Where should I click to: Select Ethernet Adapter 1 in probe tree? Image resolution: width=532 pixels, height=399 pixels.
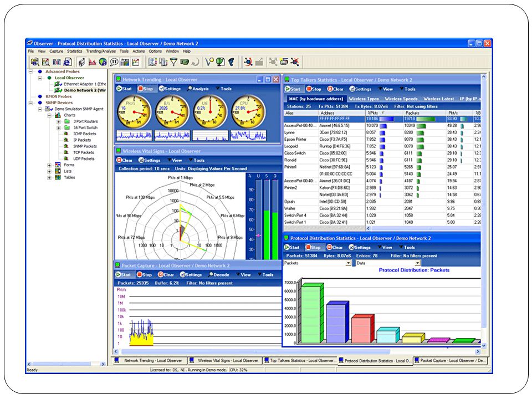[85, 84]
